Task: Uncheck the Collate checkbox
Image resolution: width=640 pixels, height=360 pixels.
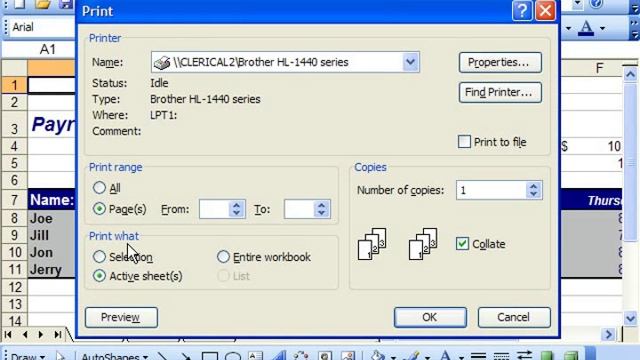Action: [x=462, y=244]
